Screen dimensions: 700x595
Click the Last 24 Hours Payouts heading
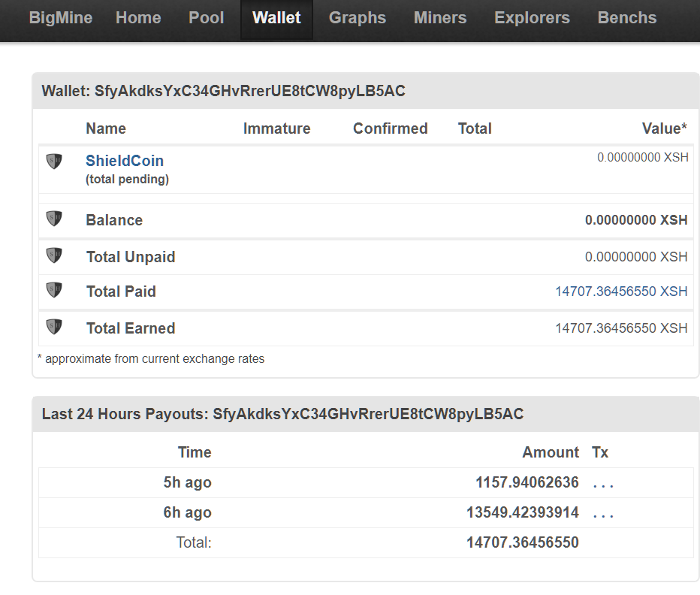tap(282, 414)
